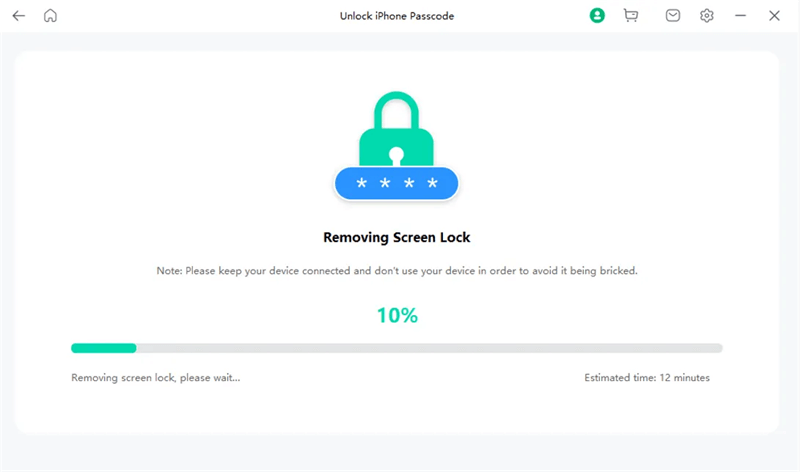Click the blue passcode asterisks badge

click(x=397, y=184)
